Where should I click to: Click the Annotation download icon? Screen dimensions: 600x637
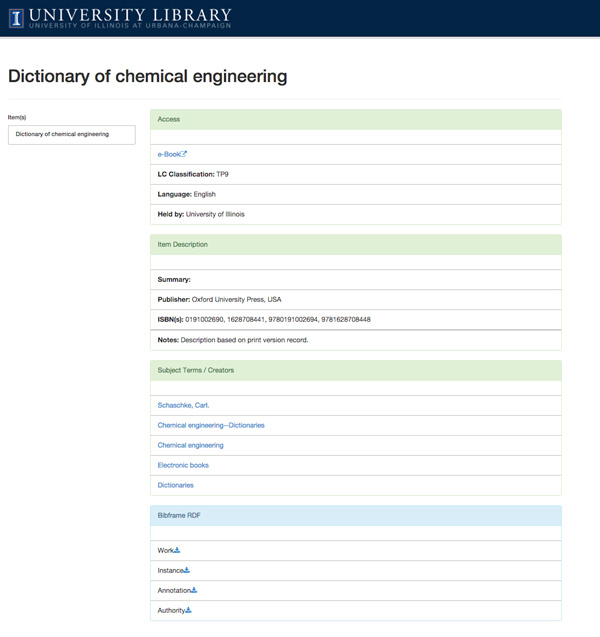(x=194, y=590)
